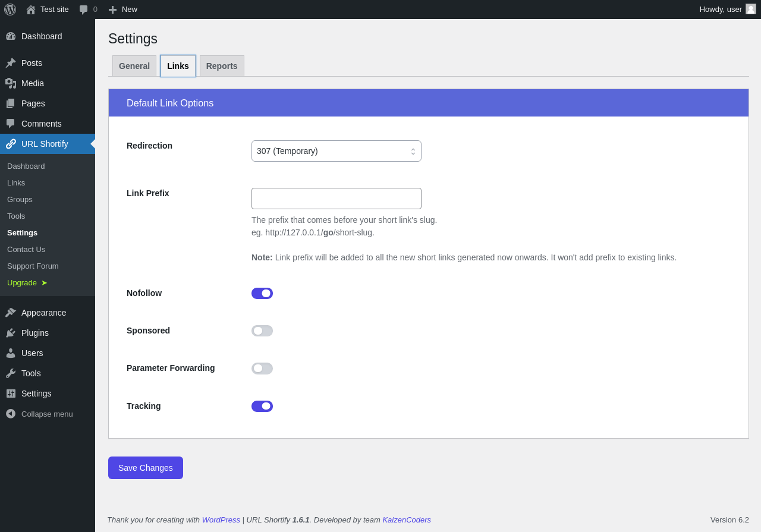
Task: Open the Redirection type dropdown
Action: (337, 151)
